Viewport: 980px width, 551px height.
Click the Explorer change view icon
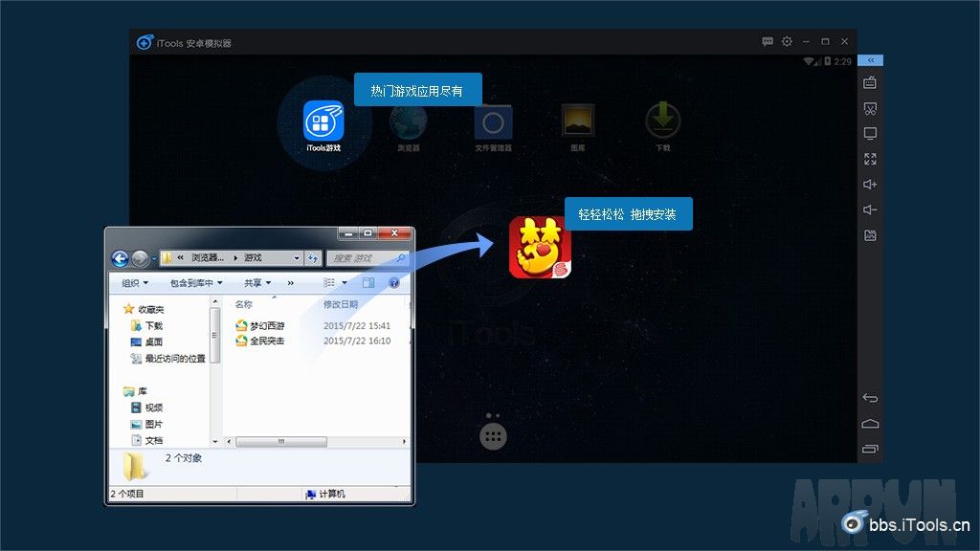[x=329, y=283]
